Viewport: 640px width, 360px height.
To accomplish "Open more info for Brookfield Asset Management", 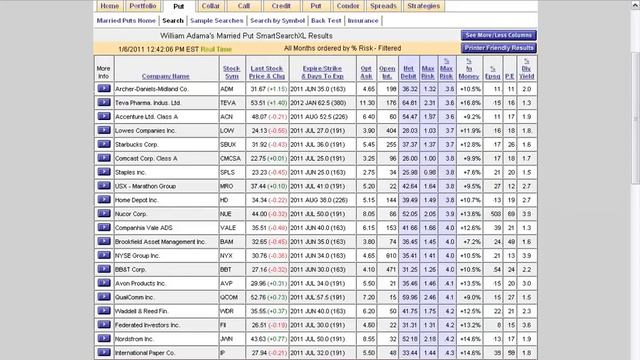I will 104,241.
